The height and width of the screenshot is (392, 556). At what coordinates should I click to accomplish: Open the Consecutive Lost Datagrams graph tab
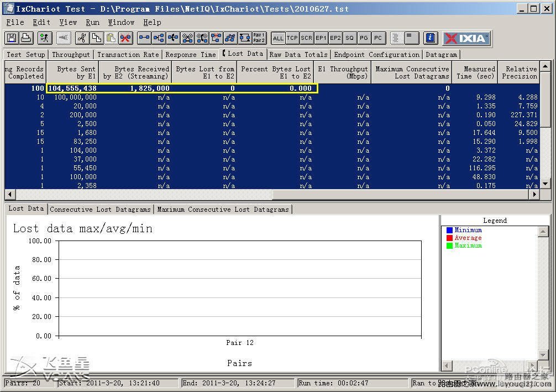100,210
